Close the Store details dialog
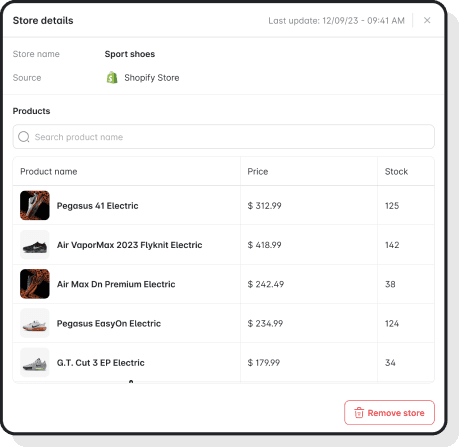The height and width of the screenshot is (447, 459). coord(427,20)
